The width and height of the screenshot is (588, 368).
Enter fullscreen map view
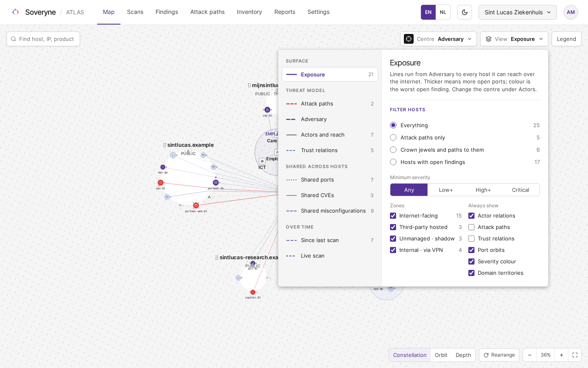(x=575, y=355)
